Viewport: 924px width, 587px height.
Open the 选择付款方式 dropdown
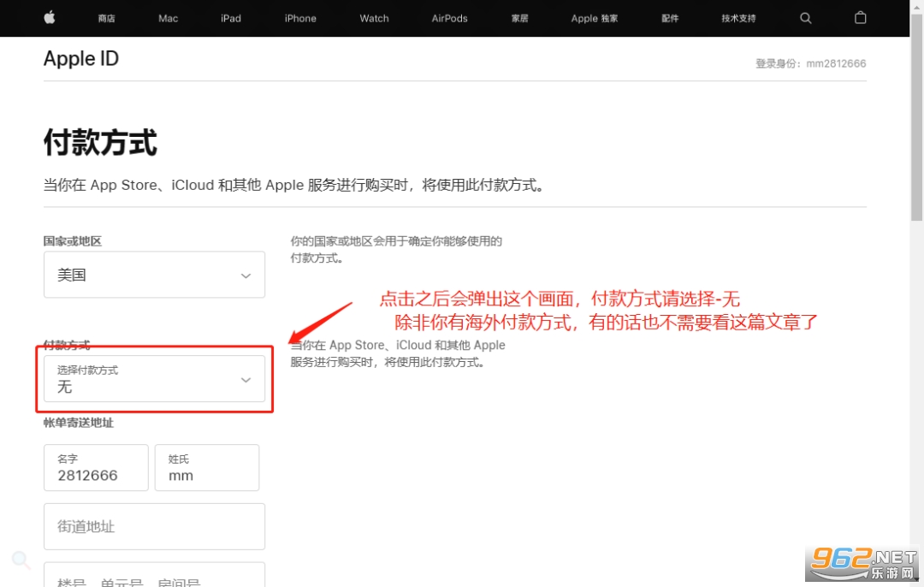[x=154, y=379]
